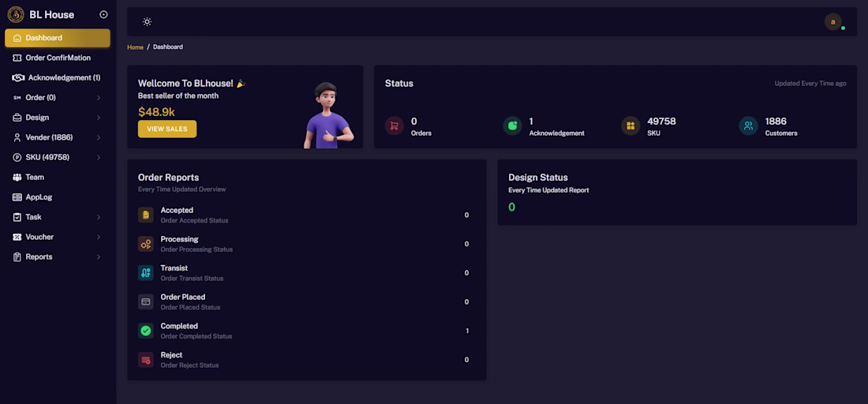This screenshot has width=868, height=404.
Task: Go to Home breadcrumb link
Action: (135, 47)
